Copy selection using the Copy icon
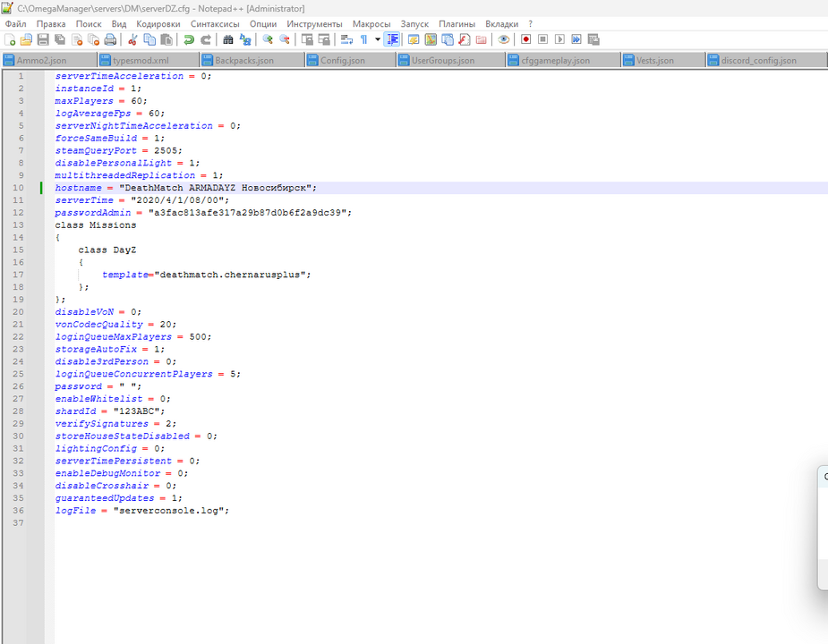The height and width of the screenshot is (644, 828). point(149,39)
